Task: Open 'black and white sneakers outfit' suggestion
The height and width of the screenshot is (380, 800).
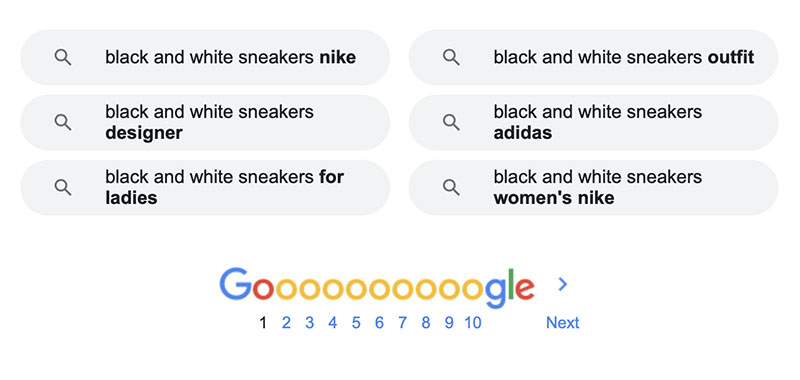Action: click(x=593, y=58)
